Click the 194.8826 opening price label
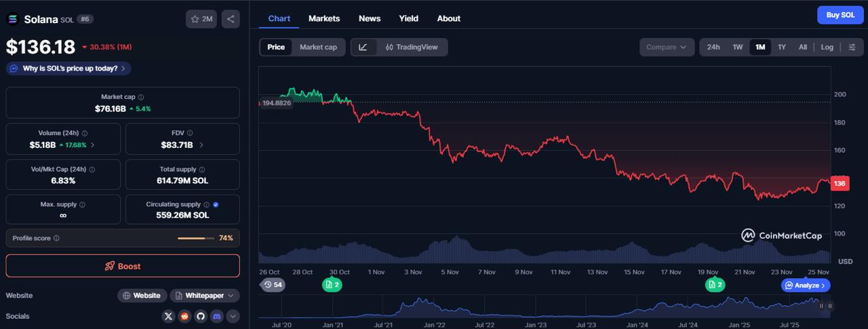Image resolution: width=868 pixels, height=329 pixels. click(275, 102)
